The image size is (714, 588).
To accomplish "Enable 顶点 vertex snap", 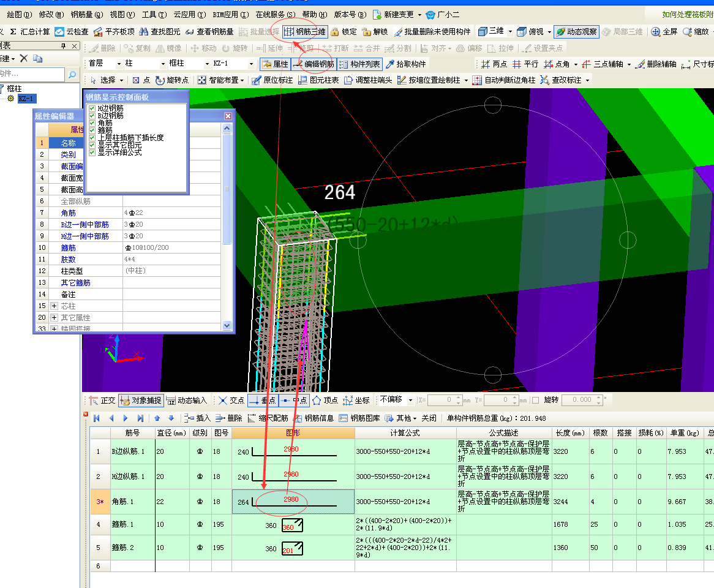I will click(x=325, y=401).
